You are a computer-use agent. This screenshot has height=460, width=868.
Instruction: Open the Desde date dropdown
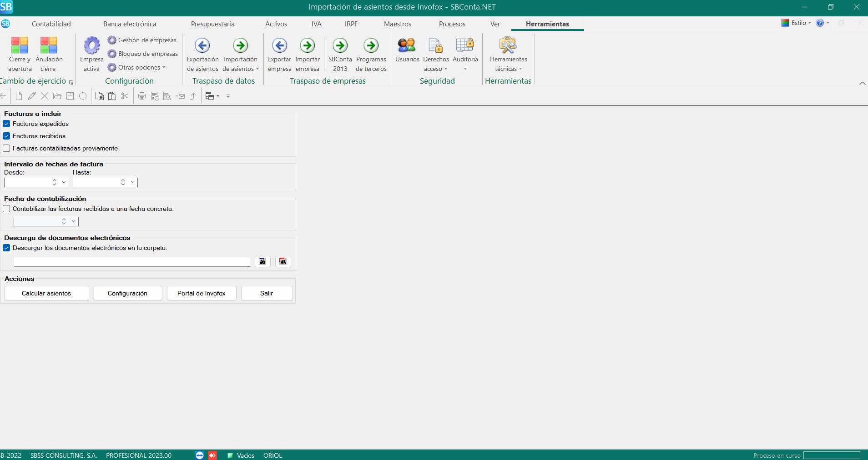coord(64,182)
